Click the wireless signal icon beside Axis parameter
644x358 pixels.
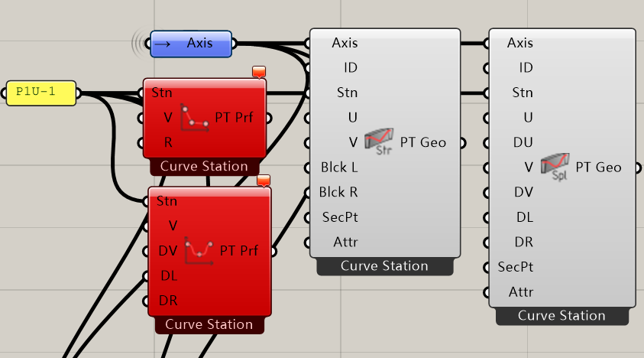click(x=139, y=44)
